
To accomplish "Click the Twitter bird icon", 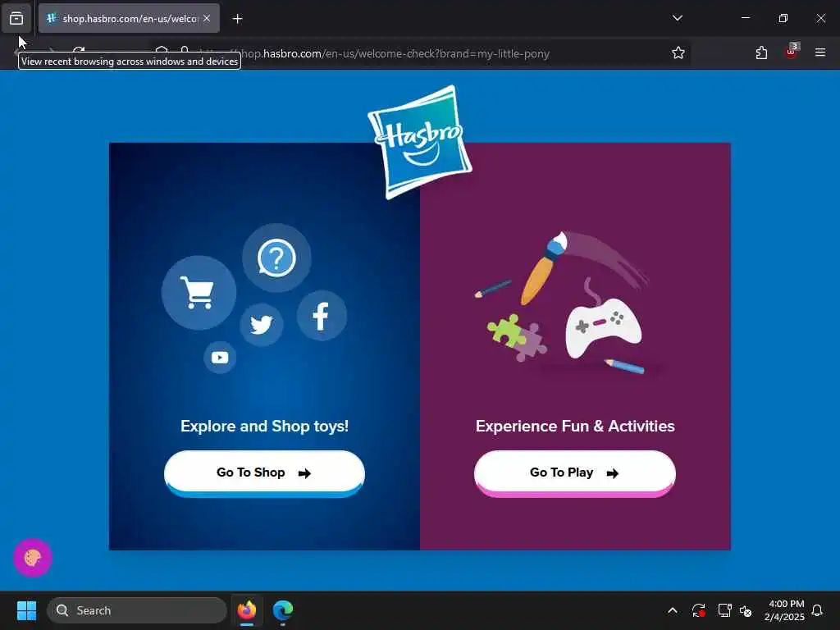I will 262,324.
